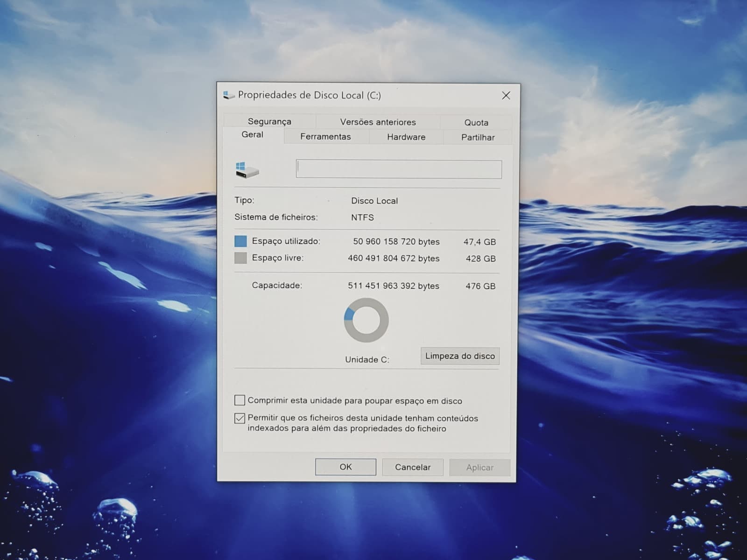Click the dialog title Propriedades de Disco Local (C:)

point(310,95)
